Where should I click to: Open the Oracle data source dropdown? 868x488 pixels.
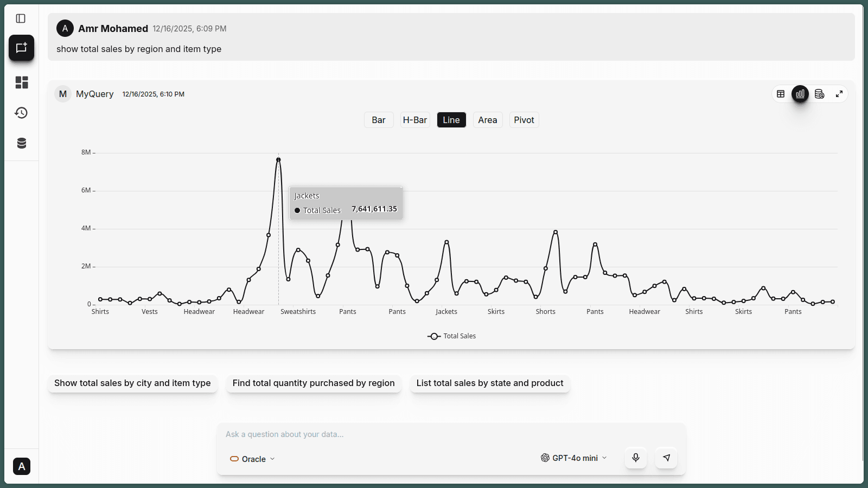point(252,459)
